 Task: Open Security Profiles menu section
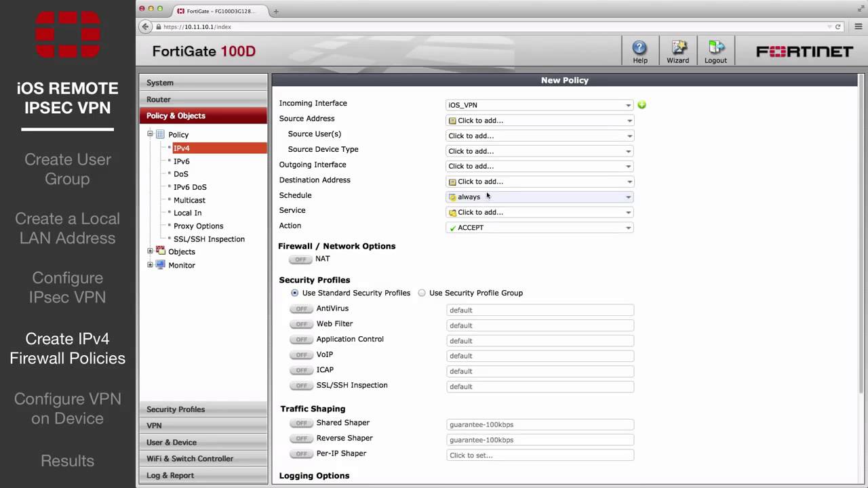pos(203,409)
